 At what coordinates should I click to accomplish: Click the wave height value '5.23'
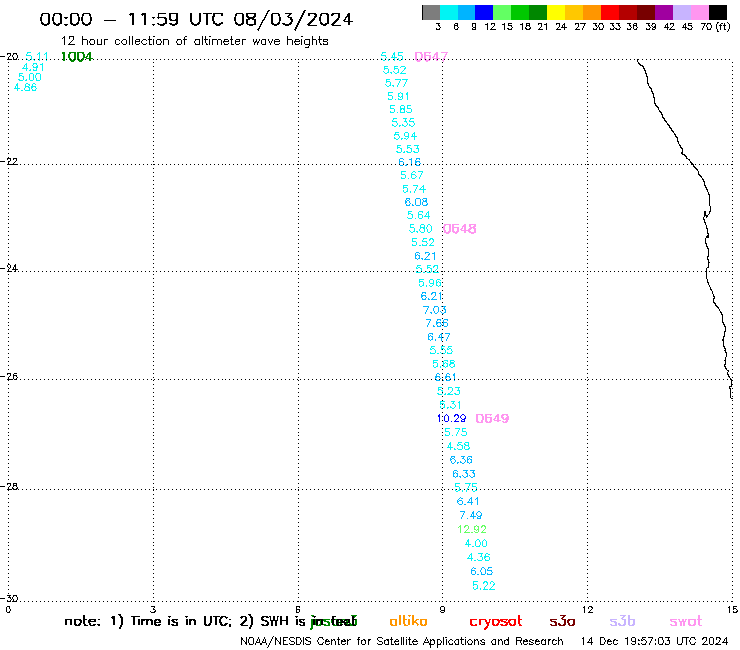[x=448, y=391]
